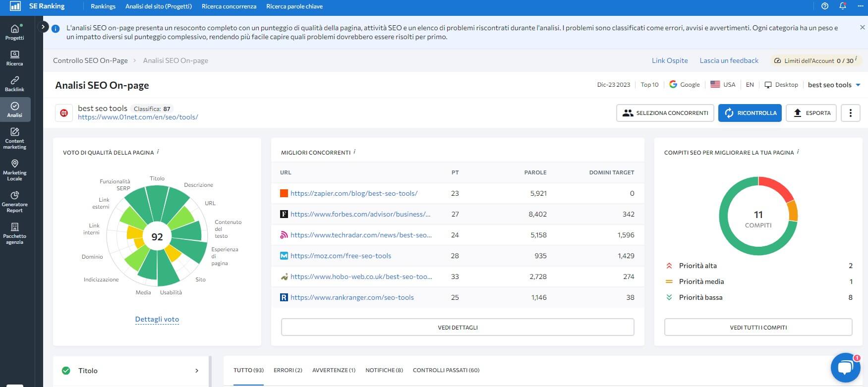
Task: Select Priorità alta row
Action: point(758,266)
